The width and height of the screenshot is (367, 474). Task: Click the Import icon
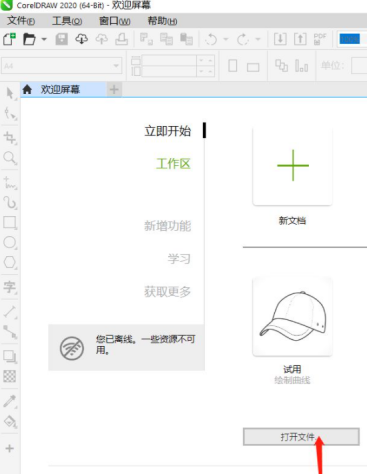click(x=280, y=39)
